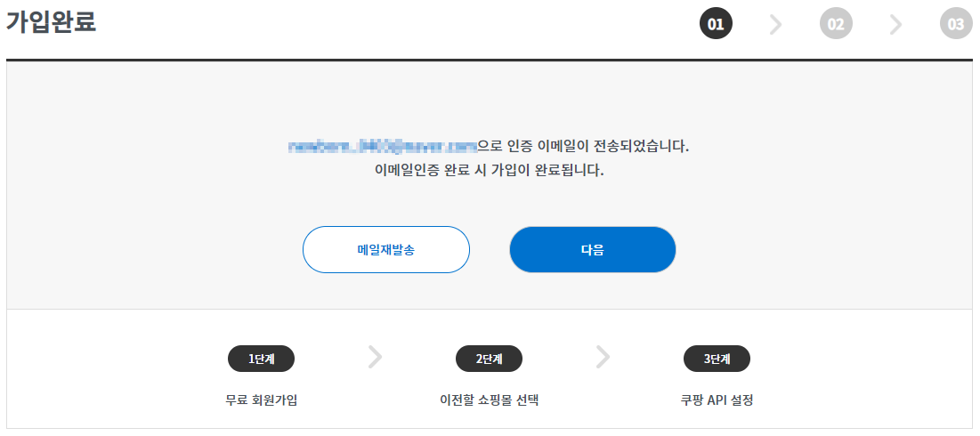Open the 이전할 쇼핑몰 선택 step label

(490, 400)
